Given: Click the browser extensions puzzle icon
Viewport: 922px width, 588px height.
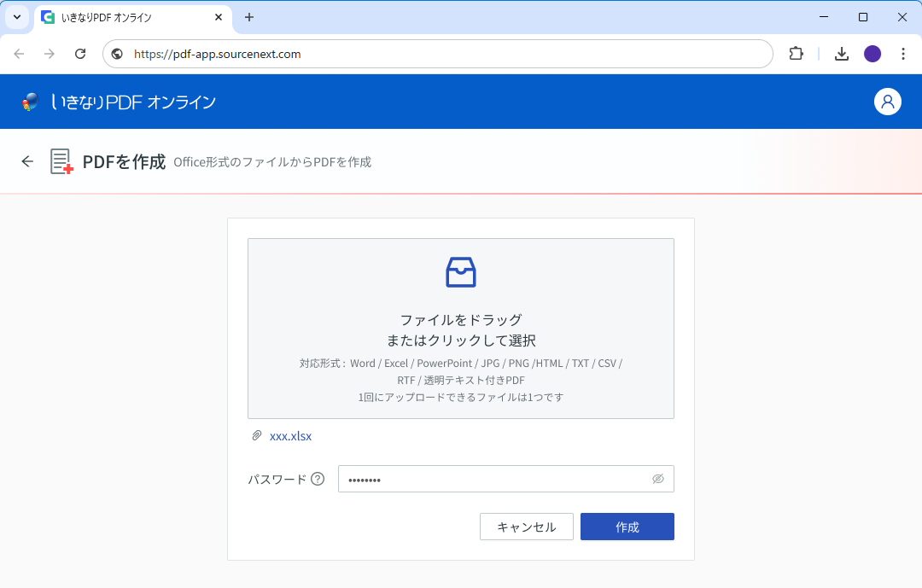Looking at the screenshot, I should 796,53.
